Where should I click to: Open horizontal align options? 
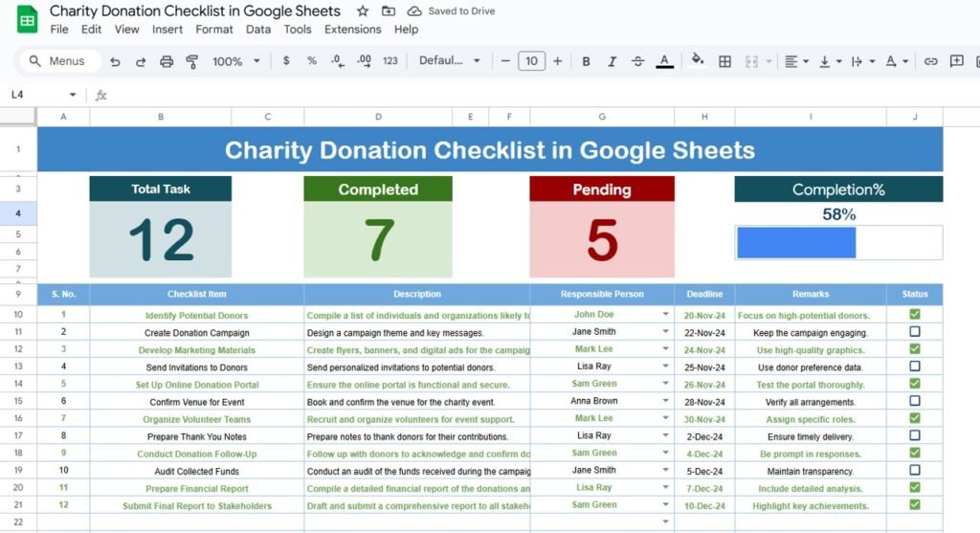pos(796,61)
